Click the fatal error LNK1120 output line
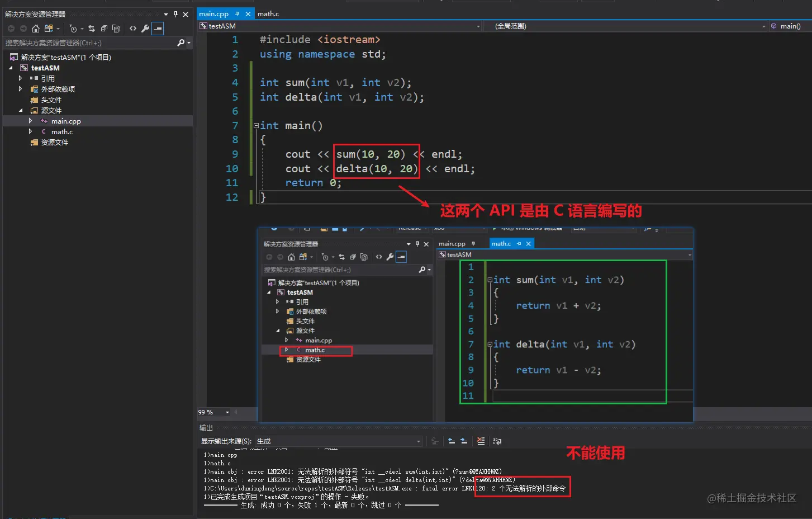The width and height of the screenshot is (812, 519). 384,488
